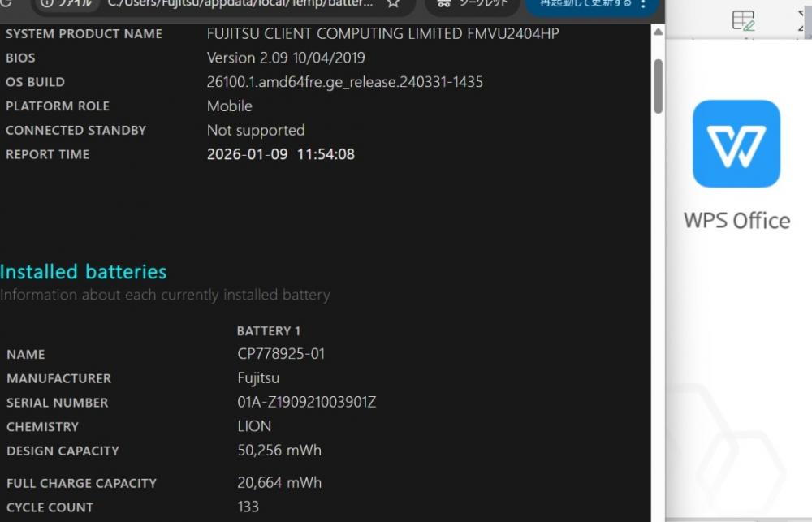Click the BIOS label
The height and width of the screenshot is (522, 812).
point(20,58)
